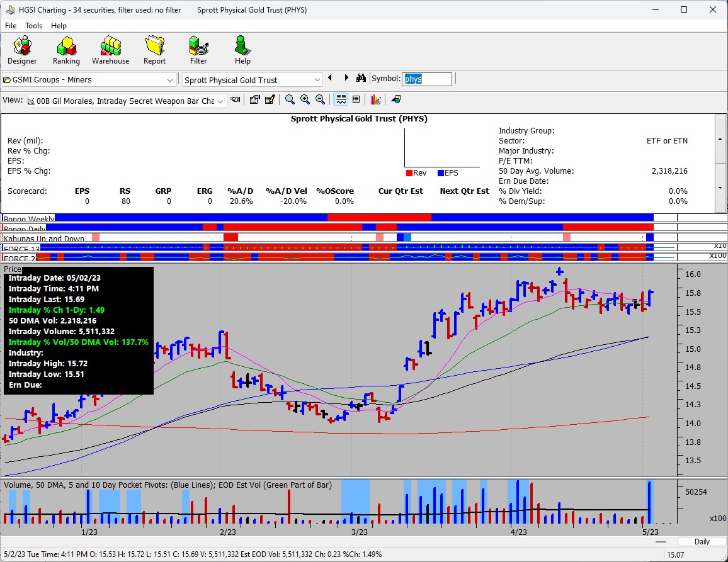Open the Filter tool

(x=198, y=50)
